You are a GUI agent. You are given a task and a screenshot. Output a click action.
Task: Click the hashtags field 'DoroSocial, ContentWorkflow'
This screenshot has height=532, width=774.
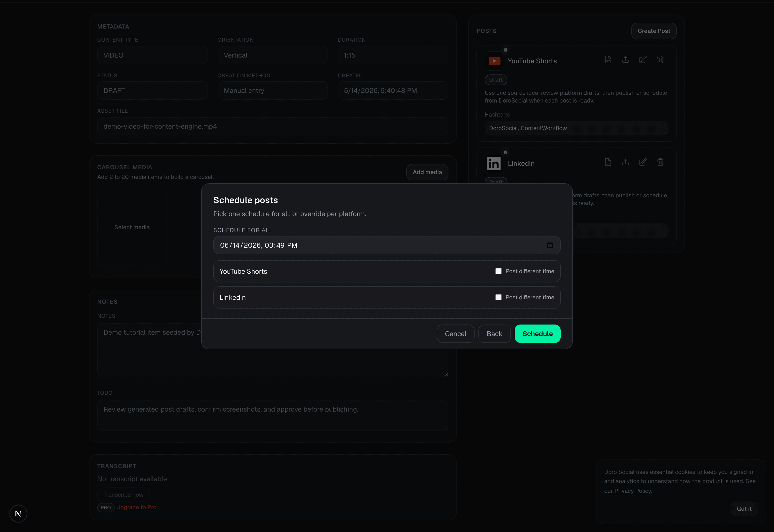click(x=576, y=128)
